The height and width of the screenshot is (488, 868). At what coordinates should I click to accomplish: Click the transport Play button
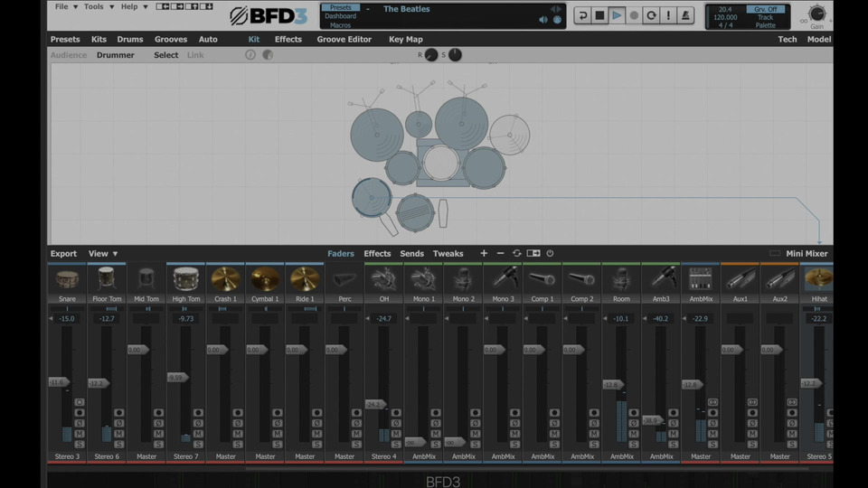click(617, 15)
